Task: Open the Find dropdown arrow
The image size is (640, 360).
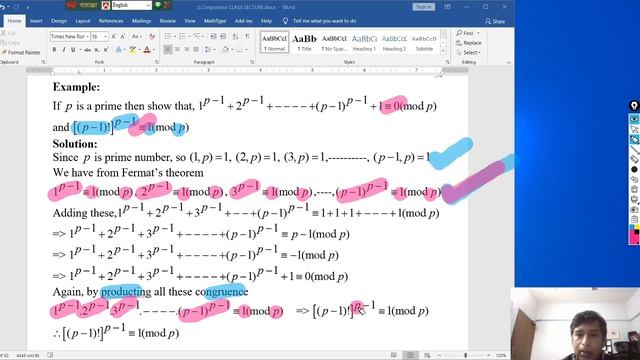Action: [478, 33]
